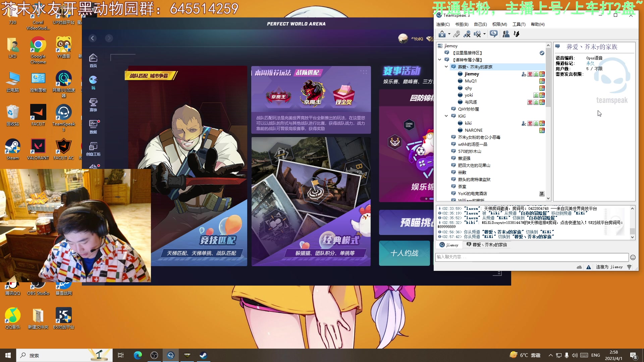Image resolution: width=644 pixels, height=362 pixels.
Task: Click the default channel checkmark icon
Action: point(542,53)
